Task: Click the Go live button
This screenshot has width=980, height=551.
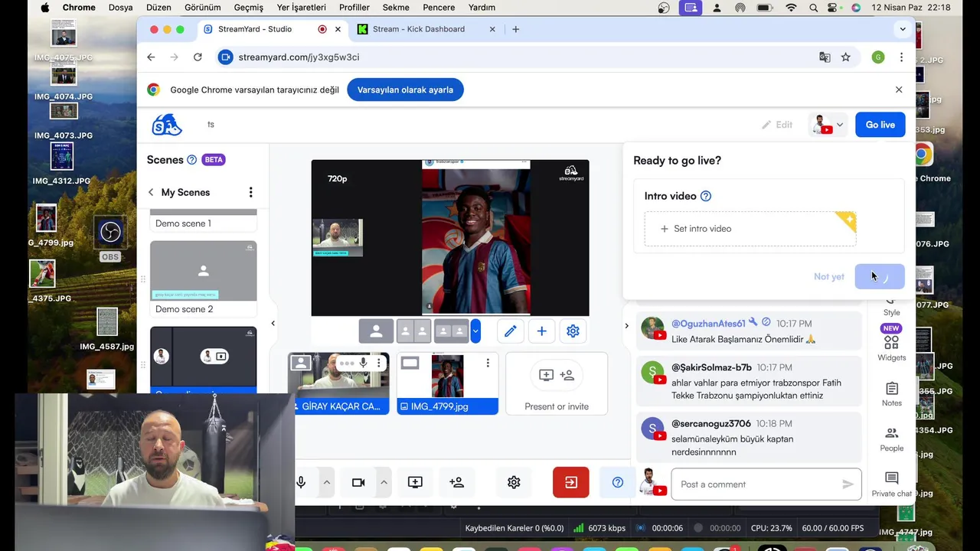Action: (880, 125)
